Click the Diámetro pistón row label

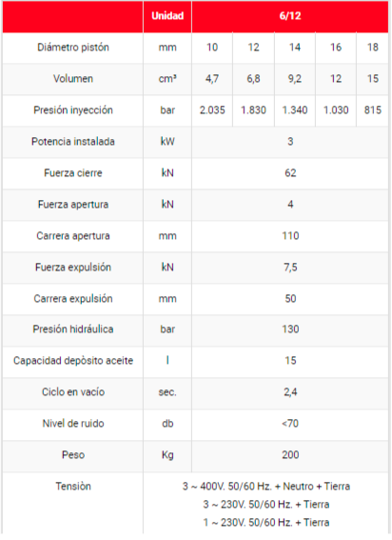(73, 48)
